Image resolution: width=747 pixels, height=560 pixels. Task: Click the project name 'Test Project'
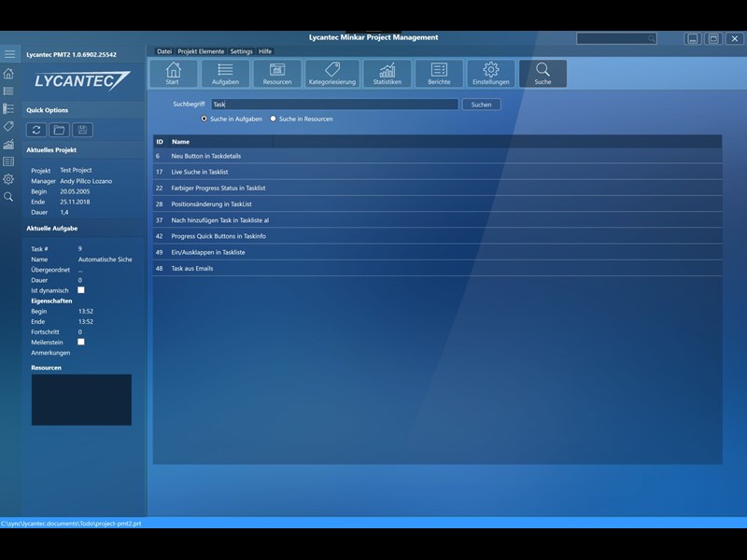click(76, 170)
